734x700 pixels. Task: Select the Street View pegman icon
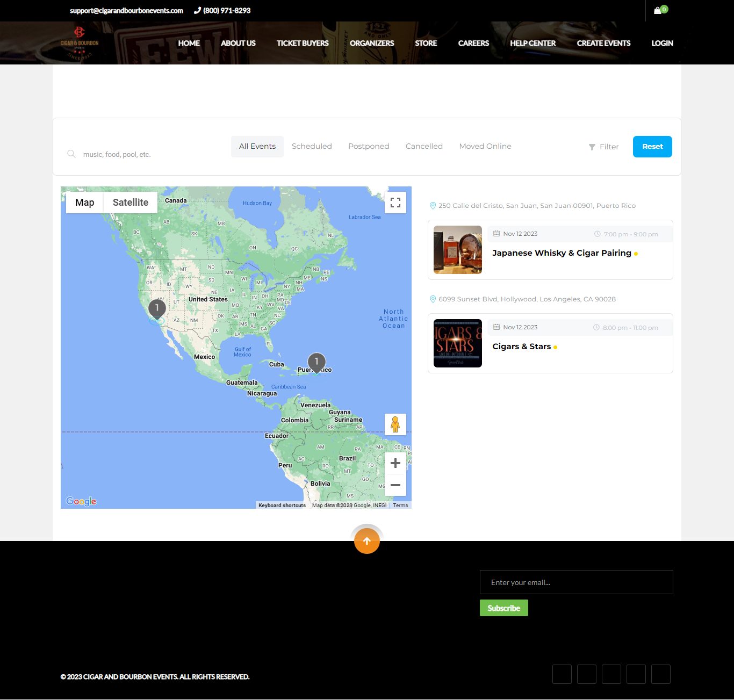pyautogui.click(x=395, y=424)
